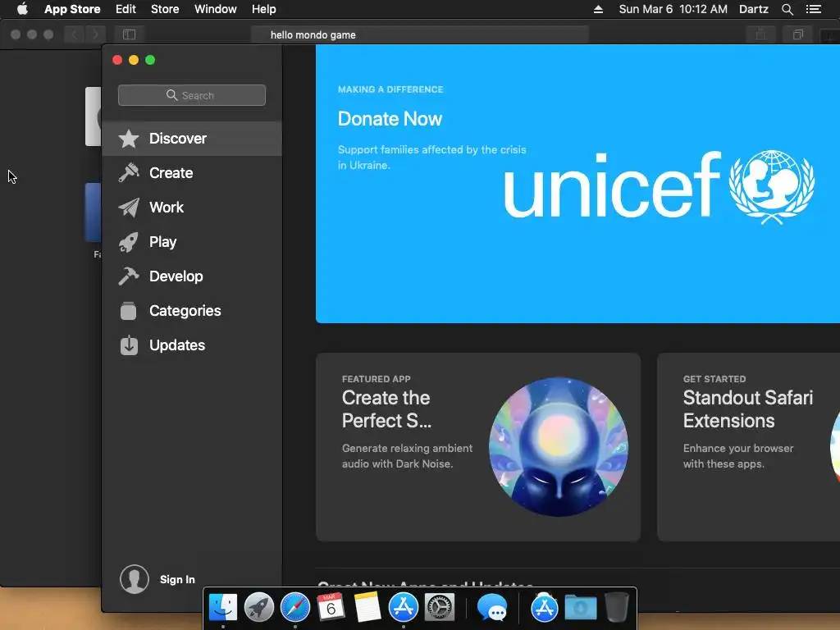Minimize the App Store window with yellow button
The image size is (840, 630).
[x=134, y=60]
